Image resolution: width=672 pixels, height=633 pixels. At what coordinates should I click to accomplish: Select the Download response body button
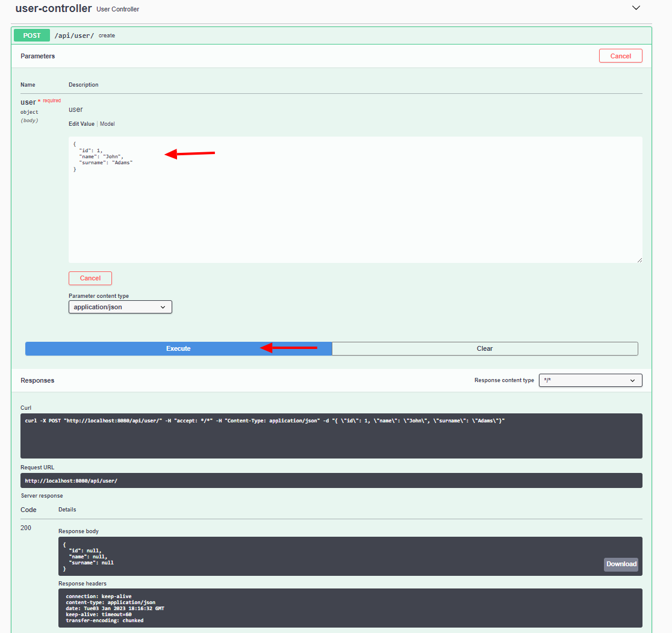click(x=620, y=564)
